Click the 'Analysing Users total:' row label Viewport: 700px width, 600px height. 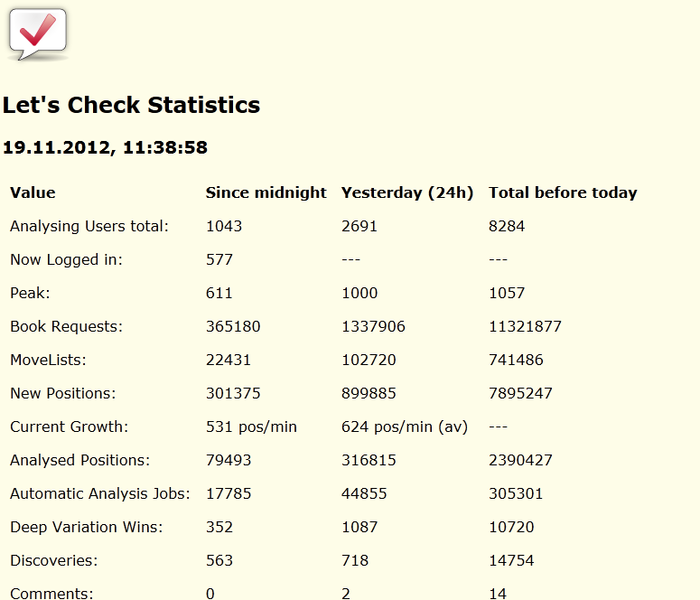point(89,226)
